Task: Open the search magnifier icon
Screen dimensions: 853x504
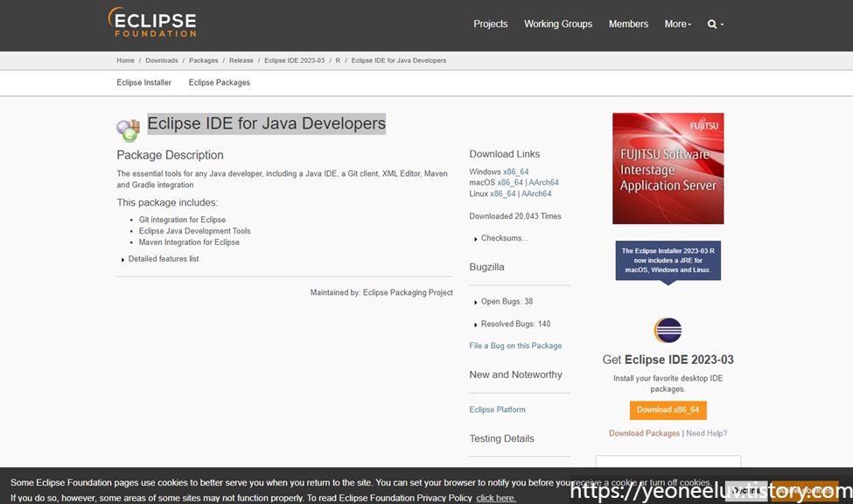Action: click(711, 24)
